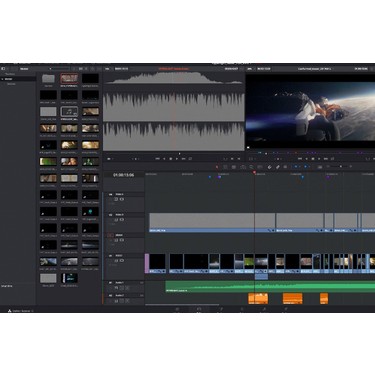Screen dimensions: 375x375
Task: Select the teal-dot thumbnail in media pool
Action: point(90,212)
